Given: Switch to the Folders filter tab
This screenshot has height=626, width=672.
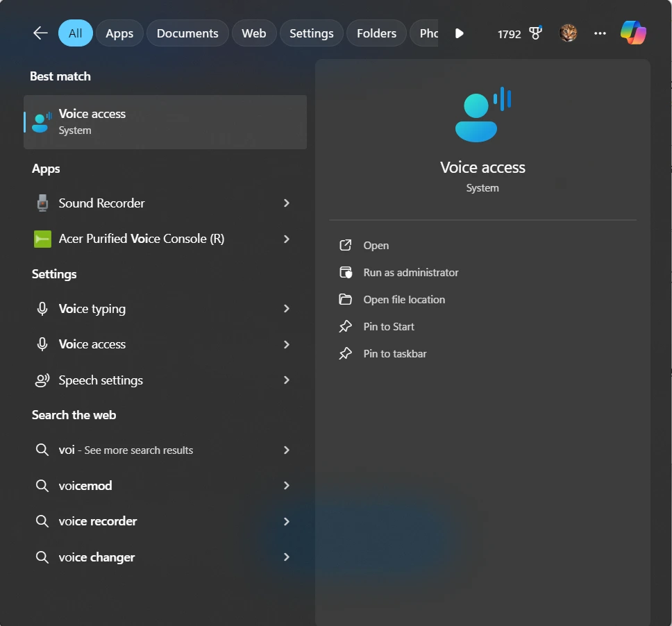Looking at the screenshot, I should click(376, 33).
